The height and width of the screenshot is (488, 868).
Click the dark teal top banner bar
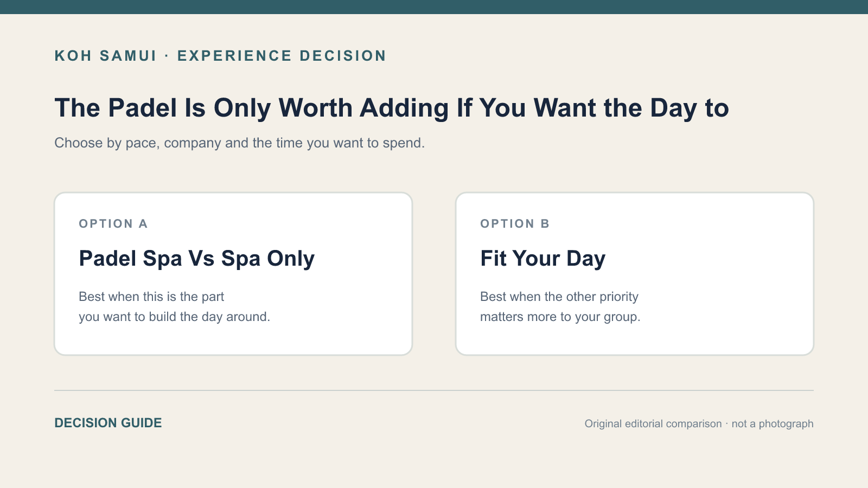(434, 7)
